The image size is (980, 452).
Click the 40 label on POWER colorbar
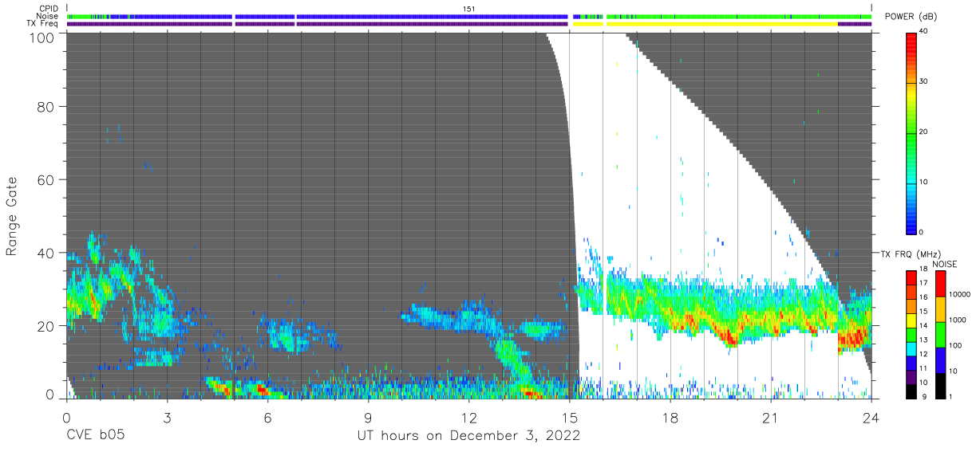925,32
